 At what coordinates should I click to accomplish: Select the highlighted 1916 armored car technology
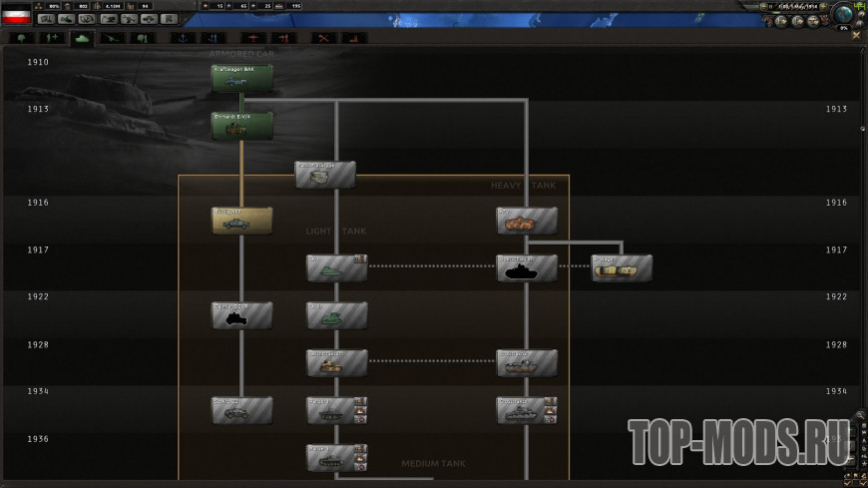pyautogui.click(x=241, y=221)
